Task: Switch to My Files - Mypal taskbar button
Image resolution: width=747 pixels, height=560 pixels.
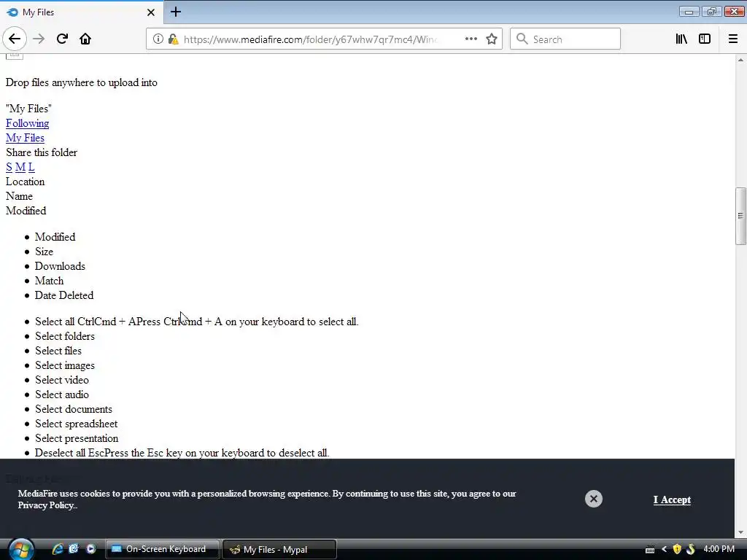Action: pyautogui.click(x=279, y=549)
